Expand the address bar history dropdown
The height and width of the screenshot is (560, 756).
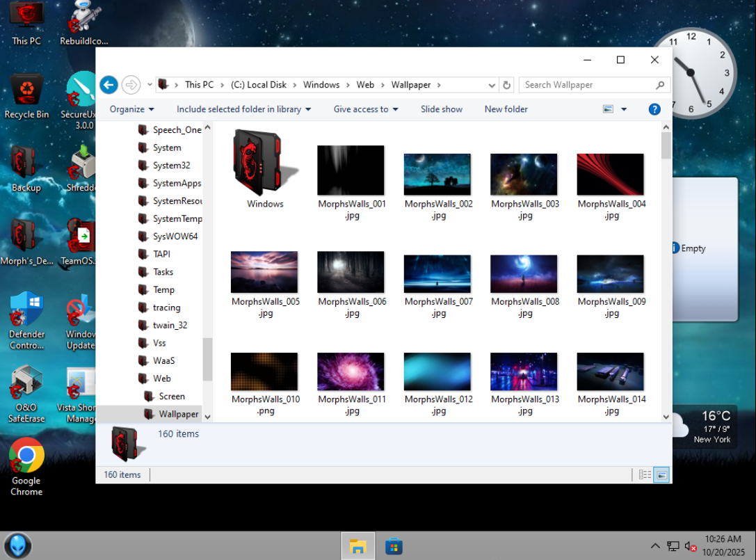click(x=492, y=85)
